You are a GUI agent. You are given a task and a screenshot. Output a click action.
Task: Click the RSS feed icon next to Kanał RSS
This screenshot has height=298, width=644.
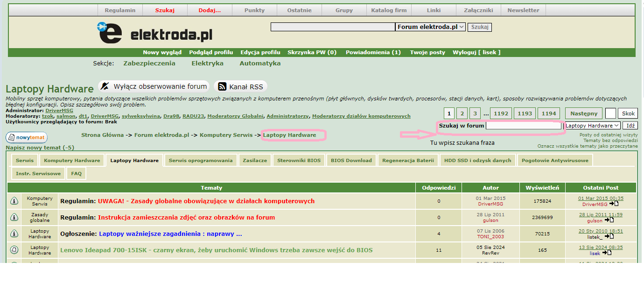[x=222, y=86]
